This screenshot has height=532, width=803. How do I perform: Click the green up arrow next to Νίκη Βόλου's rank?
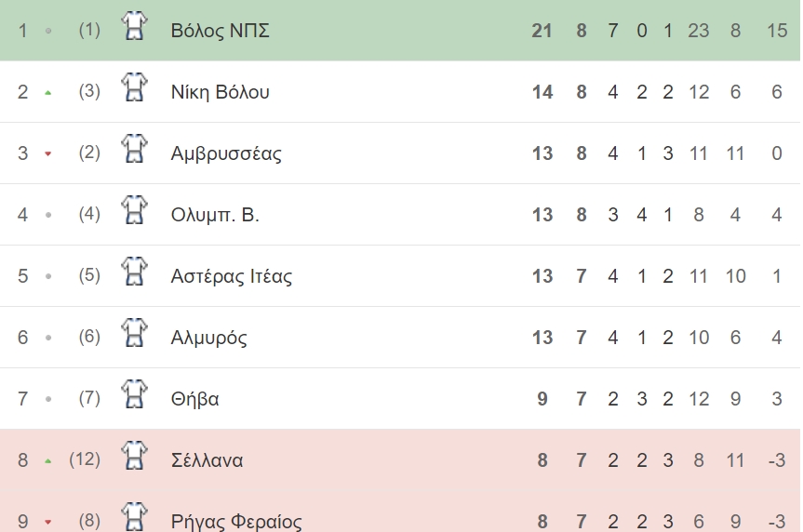(x=48, y=93)
